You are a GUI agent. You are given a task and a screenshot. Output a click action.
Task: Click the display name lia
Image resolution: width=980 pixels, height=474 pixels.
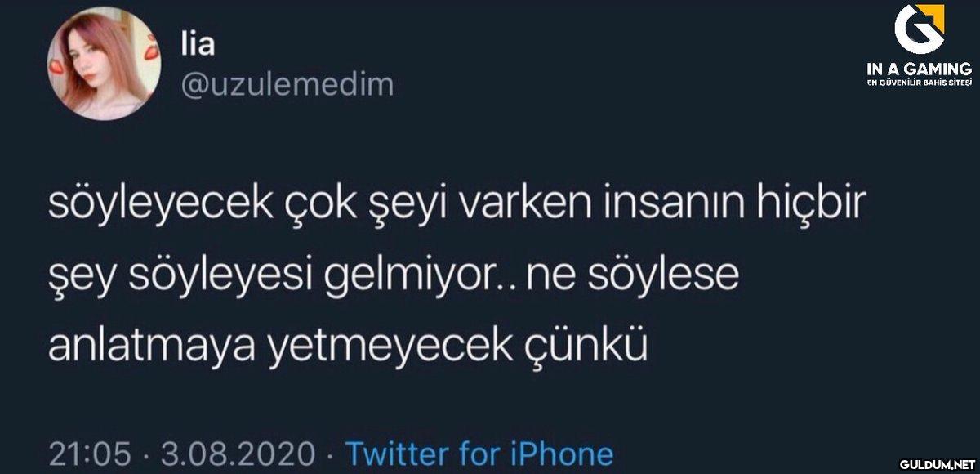click(x=196, y=44)
